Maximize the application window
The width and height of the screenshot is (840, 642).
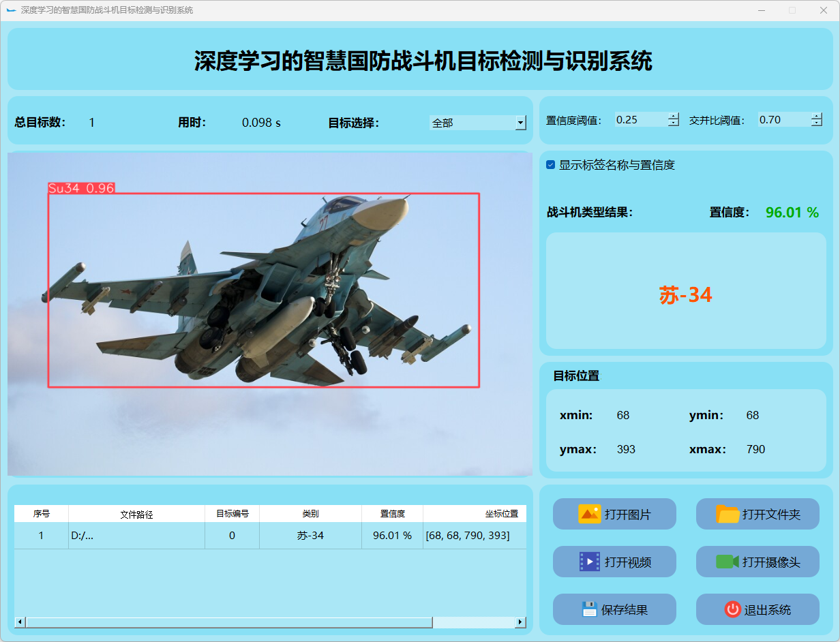[792, 10]
